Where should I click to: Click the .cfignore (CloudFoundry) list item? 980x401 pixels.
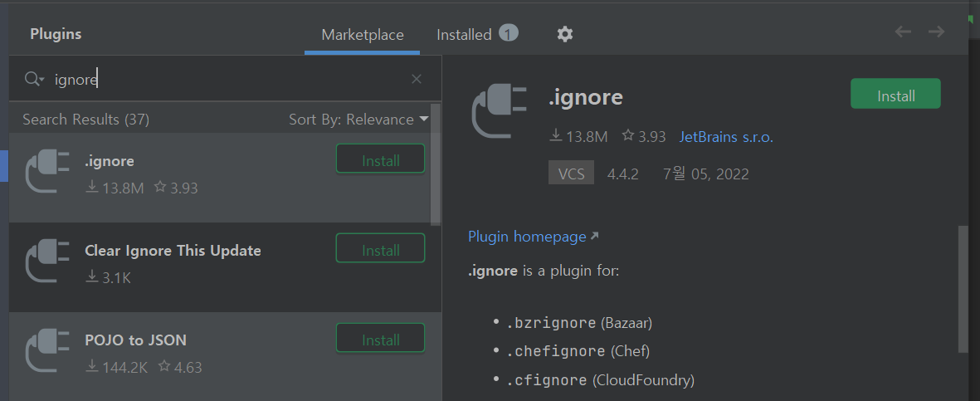pyautogui.click(x=601, y=379)
